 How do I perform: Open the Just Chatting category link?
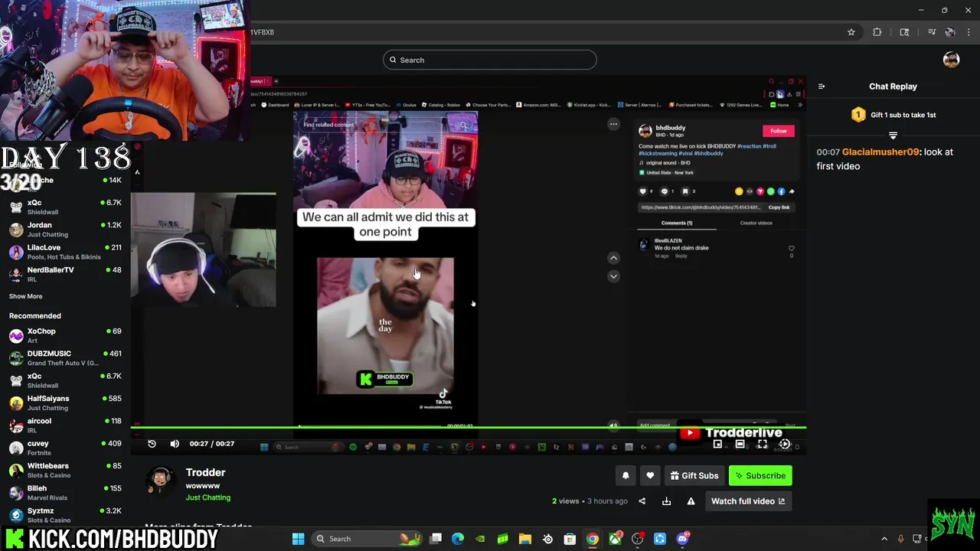pos(207,497)
